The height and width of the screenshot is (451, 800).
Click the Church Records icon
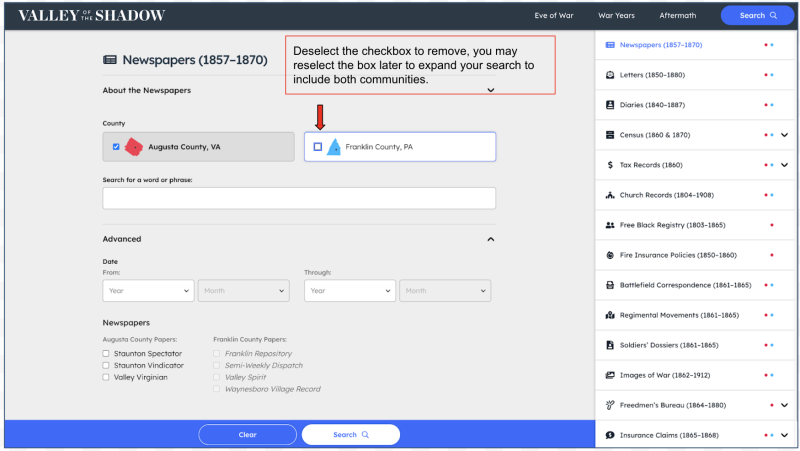(610, 195)
